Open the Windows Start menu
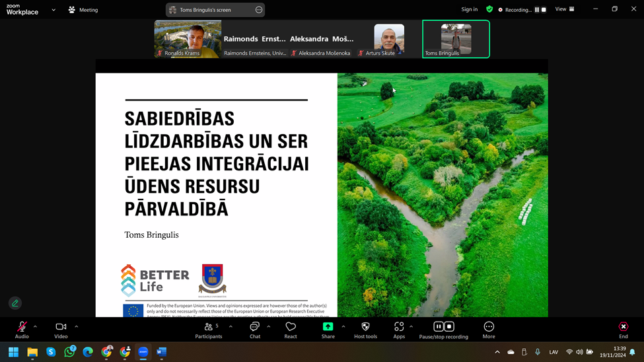Screen dimensions: 644x362 (x=14, y=352)
